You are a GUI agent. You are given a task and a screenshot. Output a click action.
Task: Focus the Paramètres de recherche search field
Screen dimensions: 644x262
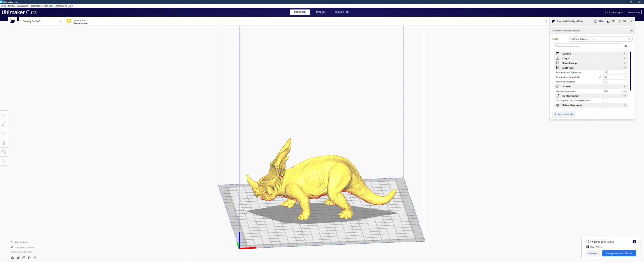point(588,47)
